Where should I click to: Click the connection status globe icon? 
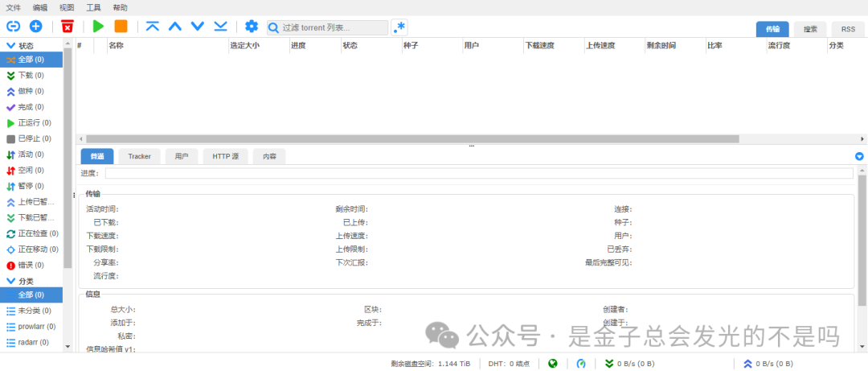point(553,363)
